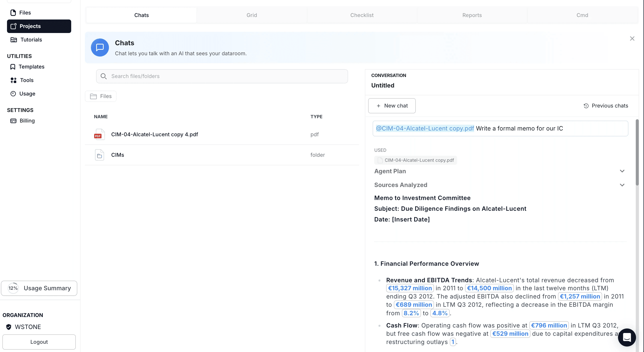
Task: Open the CIMs folder name
Action: 117,155
